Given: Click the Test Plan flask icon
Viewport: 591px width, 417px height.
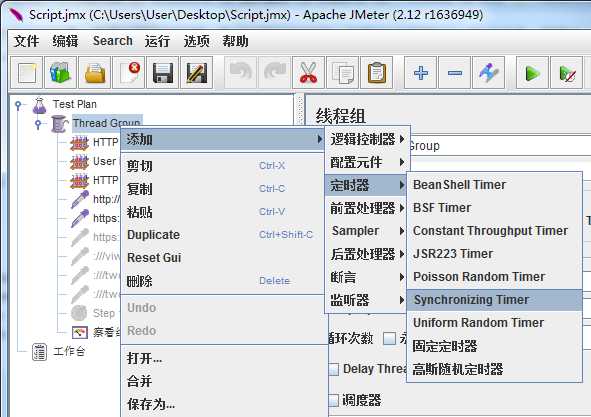Looking at the screenshot, I should pyautogui.click(x=40, y=105).
